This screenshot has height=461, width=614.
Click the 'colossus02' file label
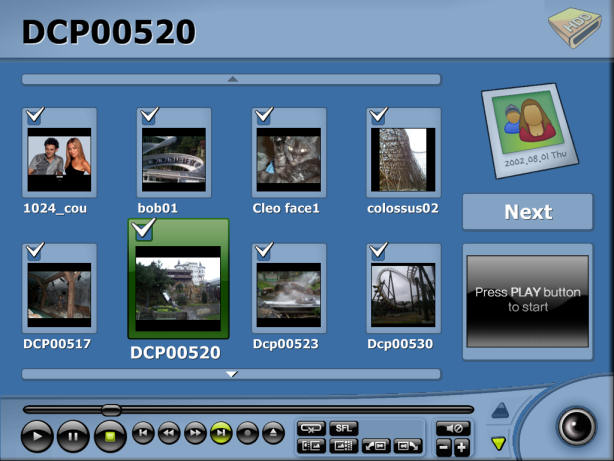click(x=403, y=208)
